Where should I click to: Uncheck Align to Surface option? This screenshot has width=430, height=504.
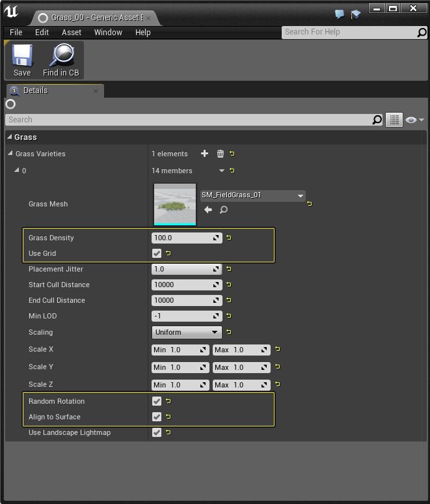157,417
